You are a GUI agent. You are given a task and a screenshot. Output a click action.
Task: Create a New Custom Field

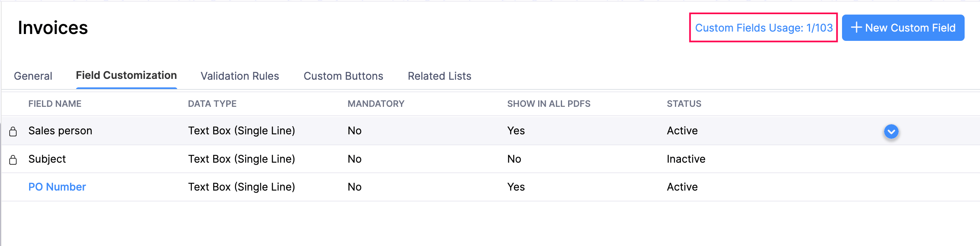pyautogui.click(x=903, y=28)
